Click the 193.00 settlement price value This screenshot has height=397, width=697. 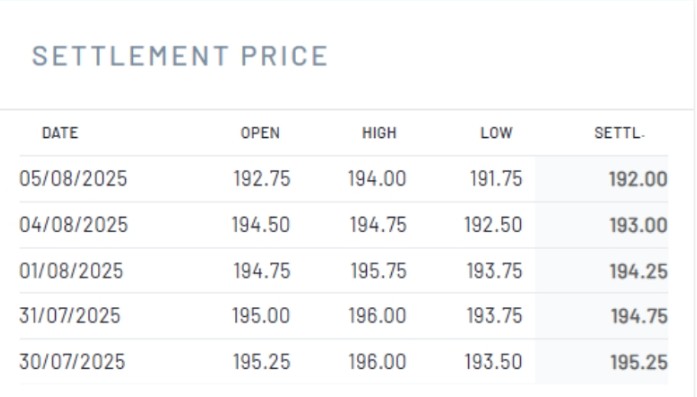(638, 225)
